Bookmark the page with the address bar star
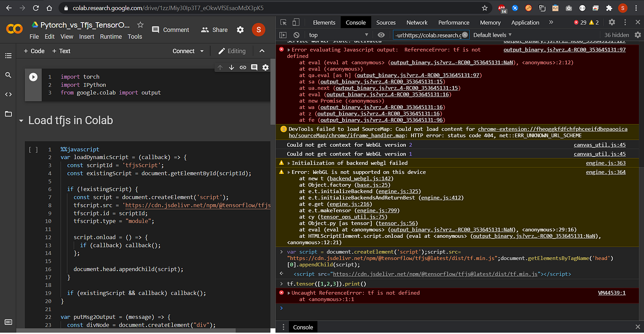 coord(485,8)
